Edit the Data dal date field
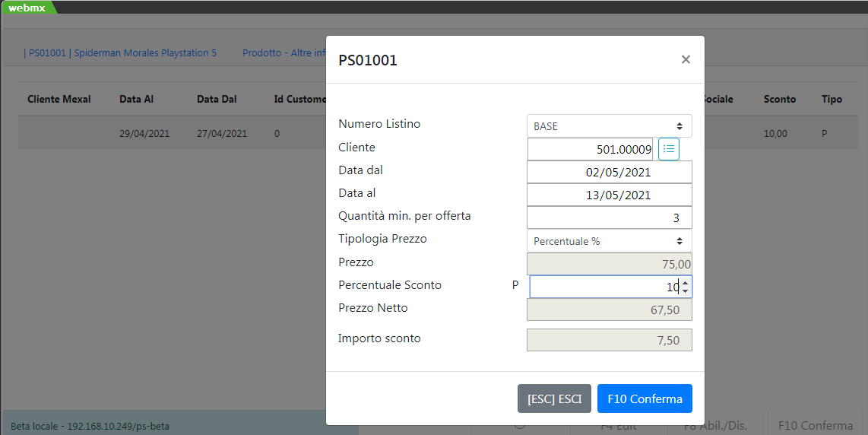Image resolution: width=868 pixels, height=435 pixels. tap(609, 173)
